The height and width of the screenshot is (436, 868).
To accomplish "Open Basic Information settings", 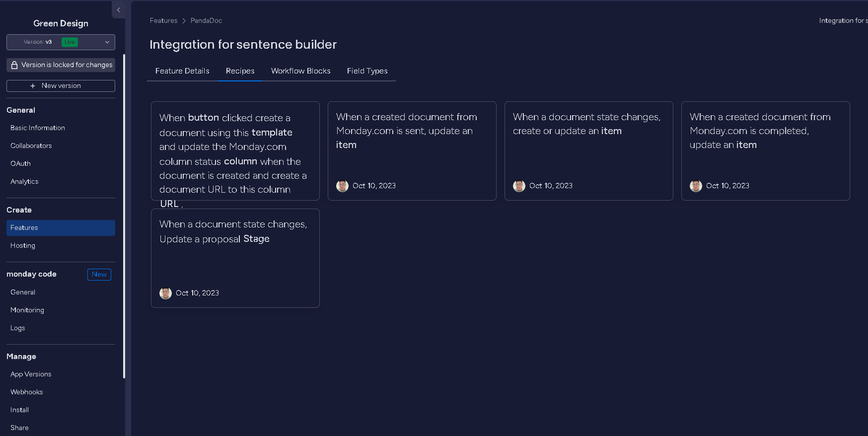I will (38, 128).
